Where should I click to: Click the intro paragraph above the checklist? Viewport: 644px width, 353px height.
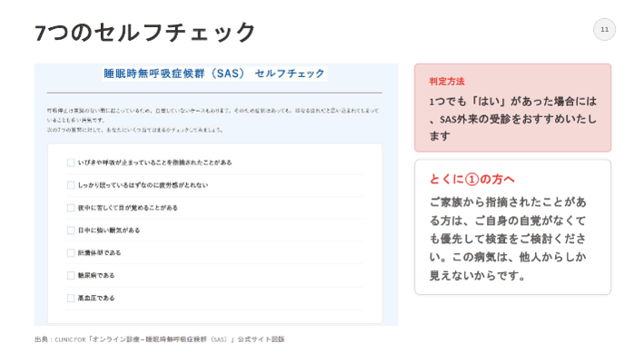(x=213, y=121)
